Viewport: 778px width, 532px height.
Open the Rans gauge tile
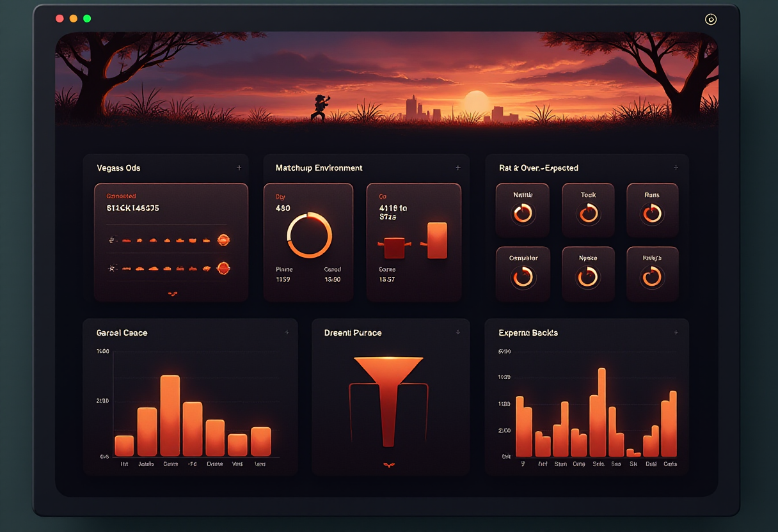(x=652, y=210)
